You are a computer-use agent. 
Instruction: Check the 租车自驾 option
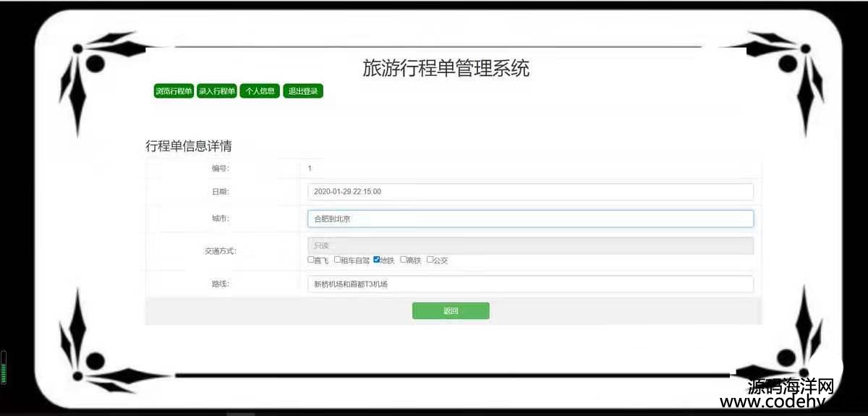[x=337, y=260]
